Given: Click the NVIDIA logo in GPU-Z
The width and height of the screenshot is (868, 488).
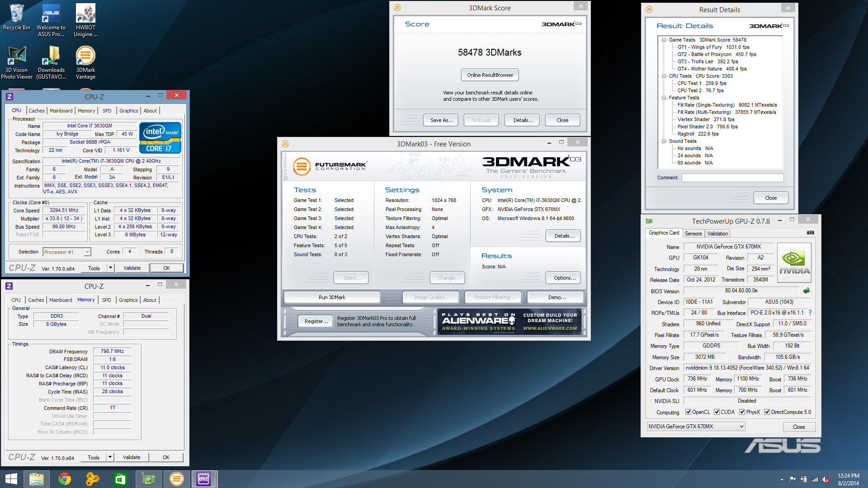Looking at the screenshot, I should (794, 263).
